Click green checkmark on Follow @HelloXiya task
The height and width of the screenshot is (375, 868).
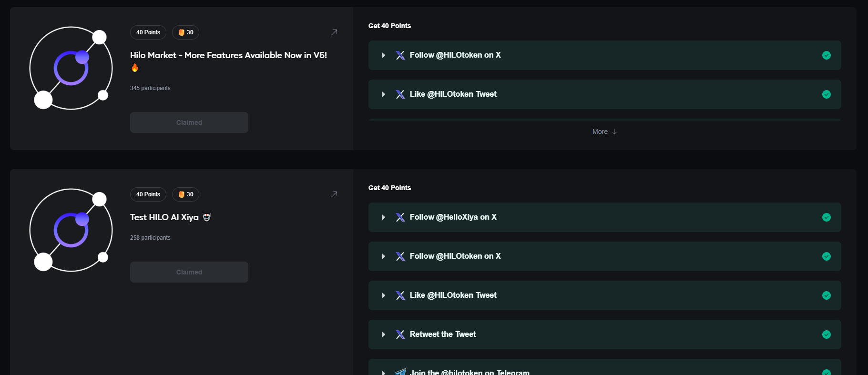[827, 217]
